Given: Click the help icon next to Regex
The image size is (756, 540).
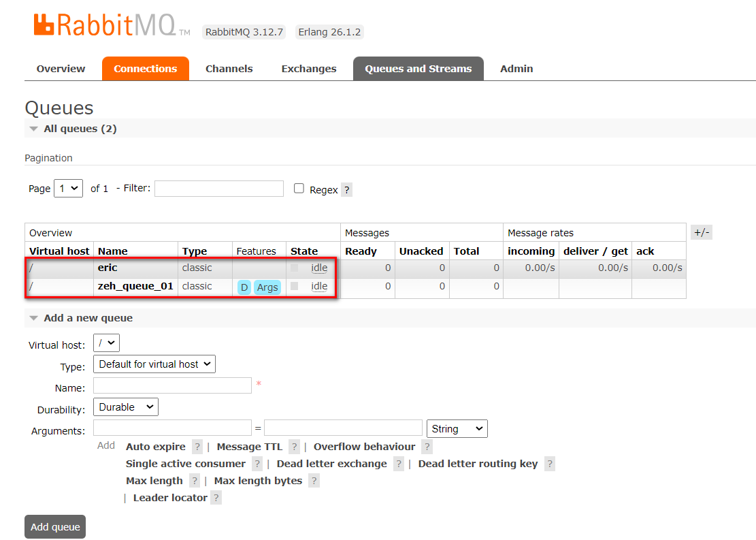Looking at the screenshot, I should (346, 190).
